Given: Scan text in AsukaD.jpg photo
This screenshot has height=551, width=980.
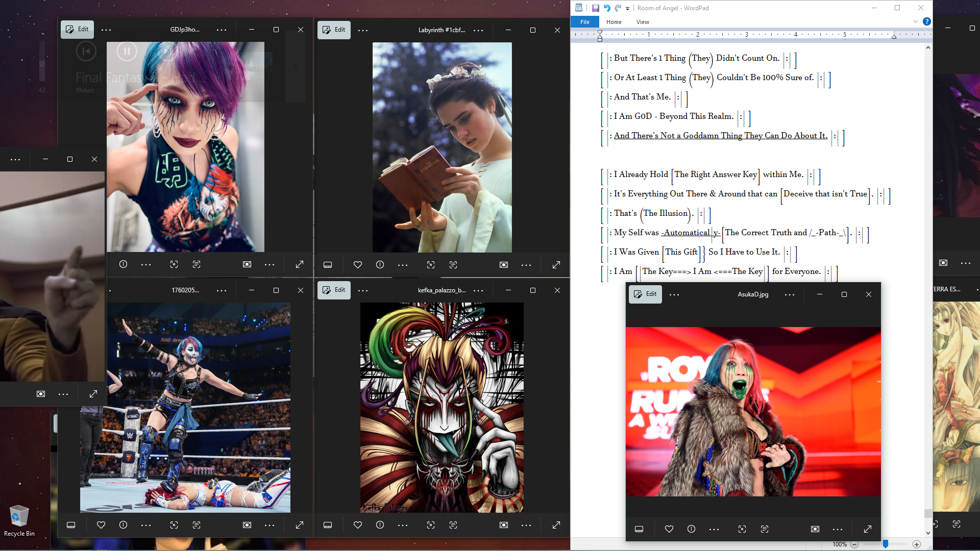Looking at the screenshot, I should 764,529.
